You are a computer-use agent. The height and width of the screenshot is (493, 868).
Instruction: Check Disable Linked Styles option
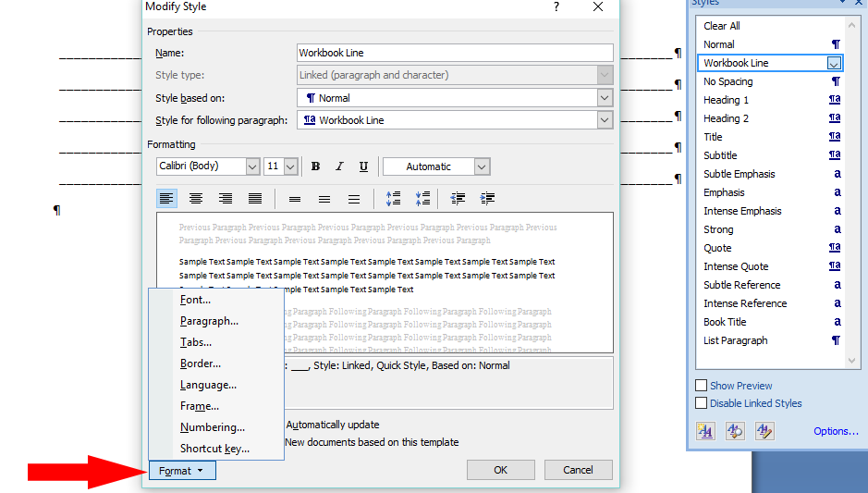[702, 403]
